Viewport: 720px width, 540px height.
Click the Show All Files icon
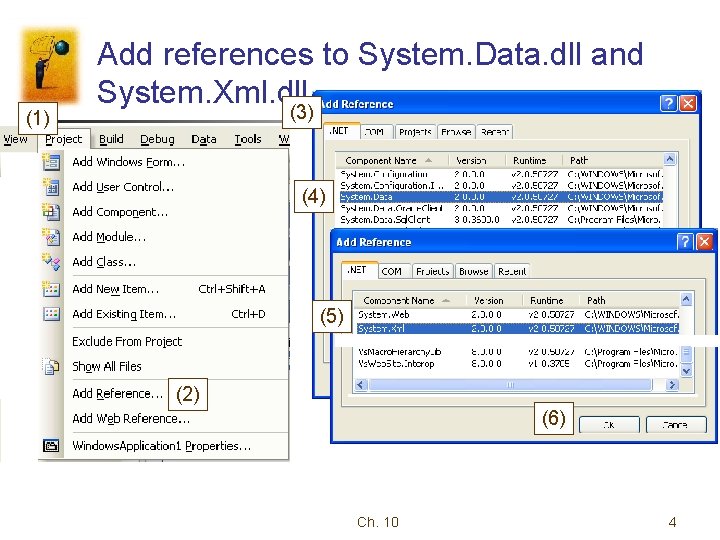(51, 366)
